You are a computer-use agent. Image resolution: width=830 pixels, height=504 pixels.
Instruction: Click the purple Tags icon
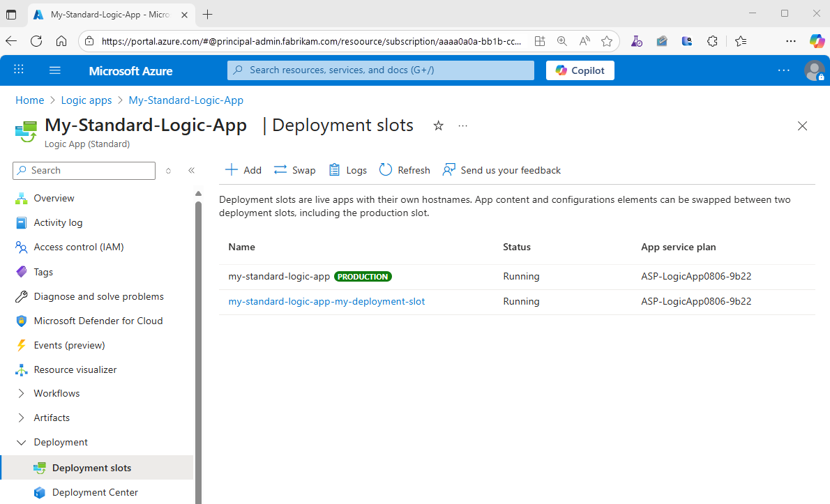point(21,272)
